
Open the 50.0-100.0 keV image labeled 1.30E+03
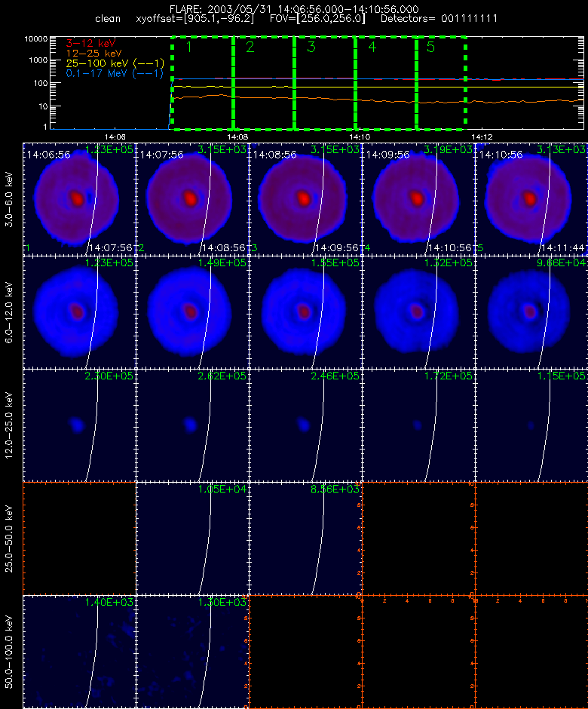tap(192, 652)
